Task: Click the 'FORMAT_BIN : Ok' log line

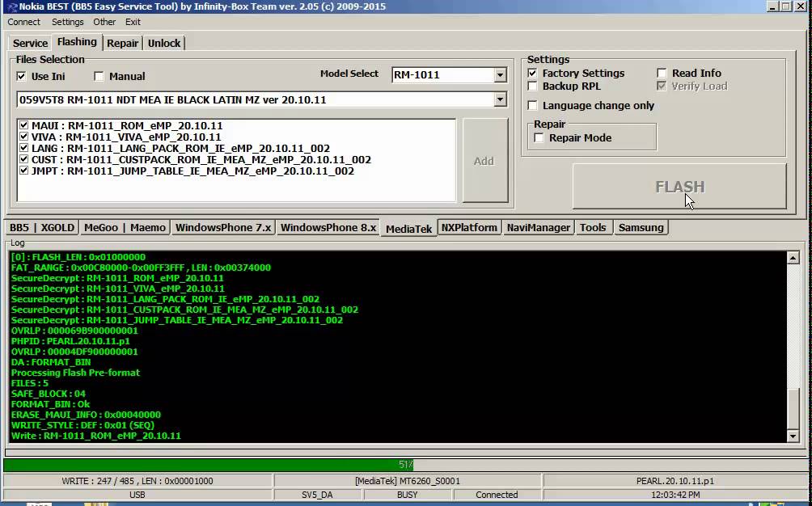Action: (x=50, y=404)
